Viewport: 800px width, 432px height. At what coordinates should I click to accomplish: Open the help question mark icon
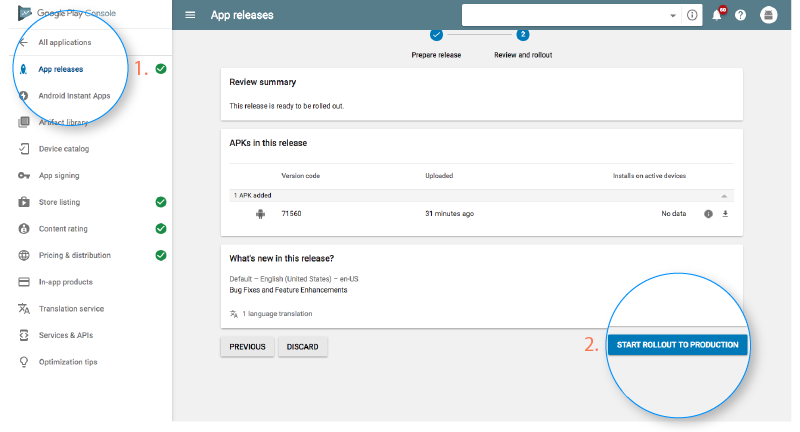[741, 15]
